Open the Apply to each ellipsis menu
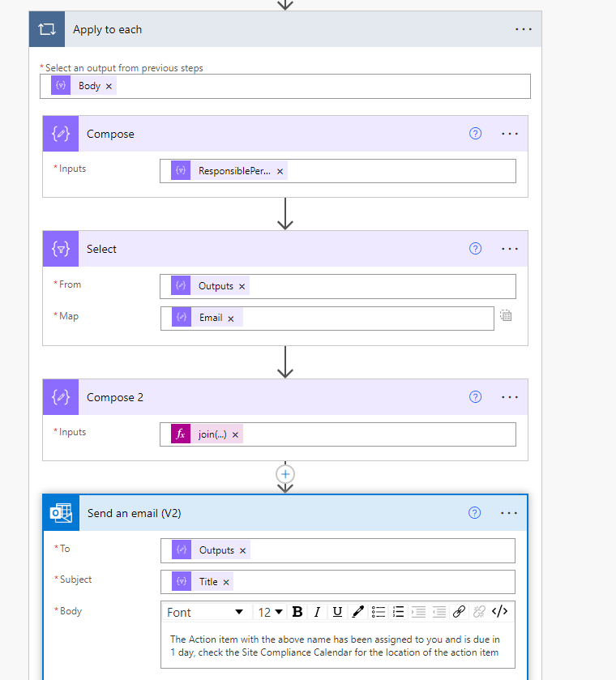Viewport: 616px width, 680px height. pyautogui.click(x=523, y=29)
